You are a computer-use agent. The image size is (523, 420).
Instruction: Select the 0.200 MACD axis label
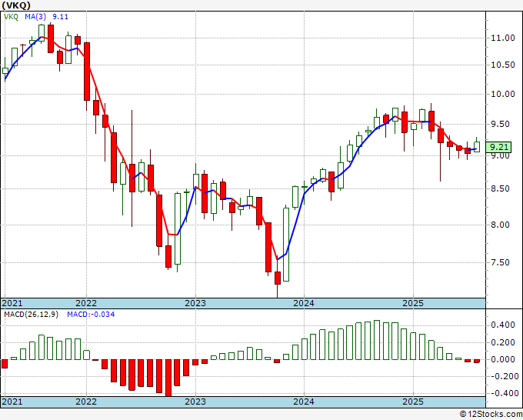[503, 342]
